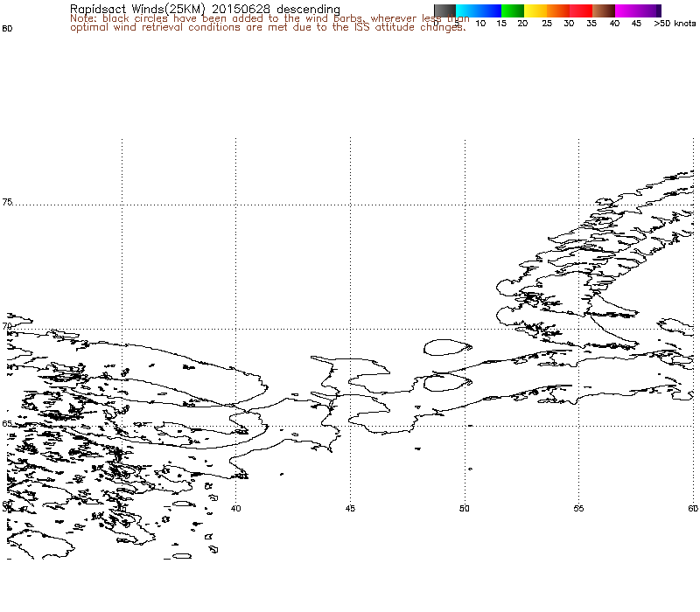Click the latitude label '65'
700x612 pixels.
pos(7,423)
